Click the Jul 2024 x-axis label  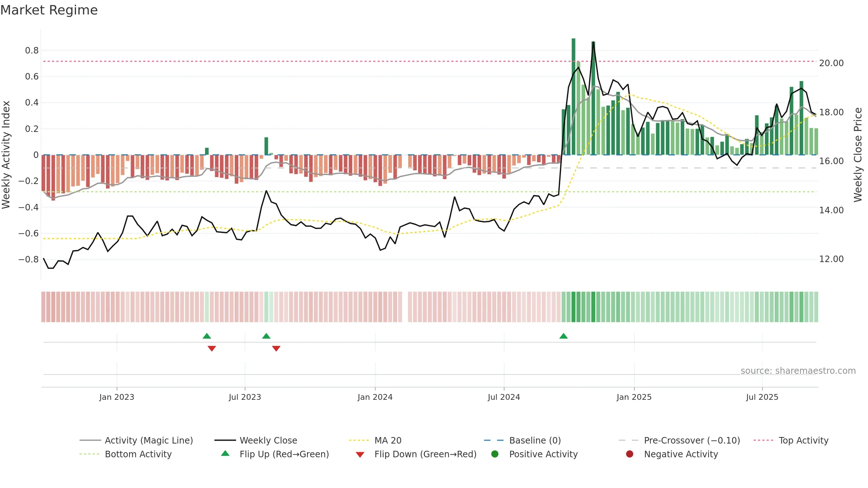pyautogui.click(x=504, y=397)
